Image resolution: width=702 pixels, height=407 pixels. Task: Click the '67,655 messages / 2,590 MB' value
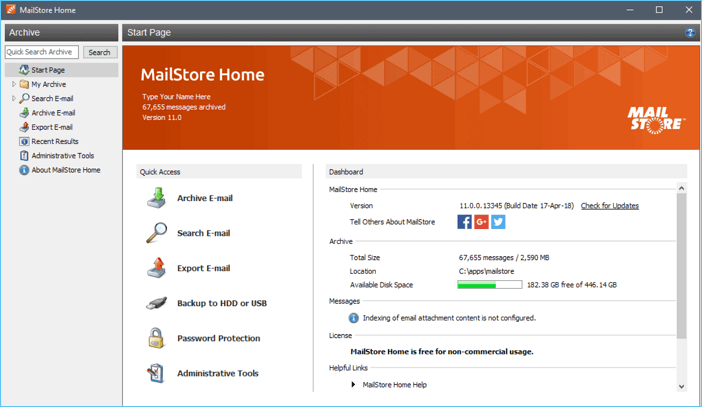point(504,257)
